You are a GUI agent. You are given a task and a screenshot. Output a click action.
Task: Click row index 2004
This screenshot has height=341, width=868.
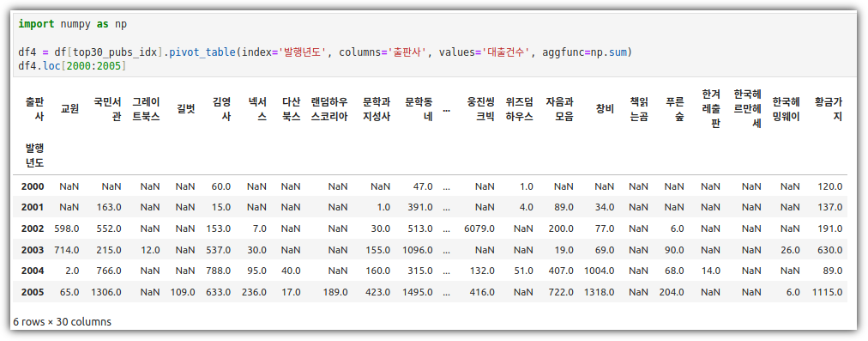pos(33,271)
